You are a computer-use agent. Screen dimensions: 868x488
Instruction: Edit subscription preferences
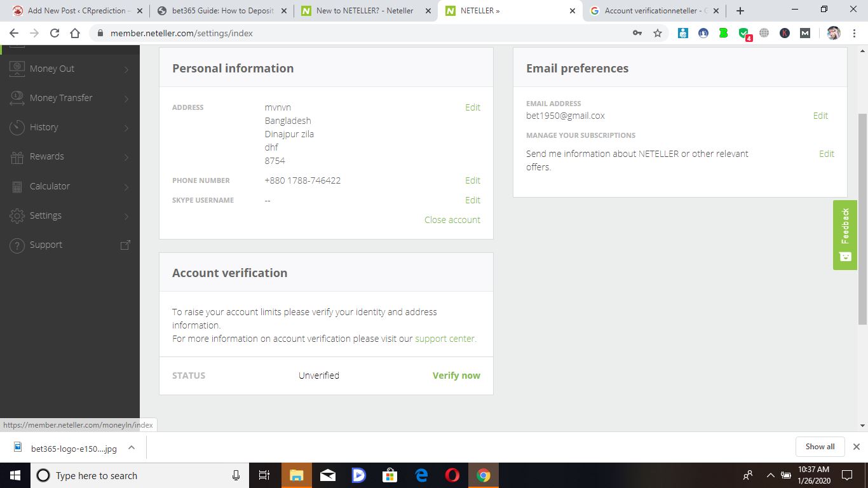[826, 154]
